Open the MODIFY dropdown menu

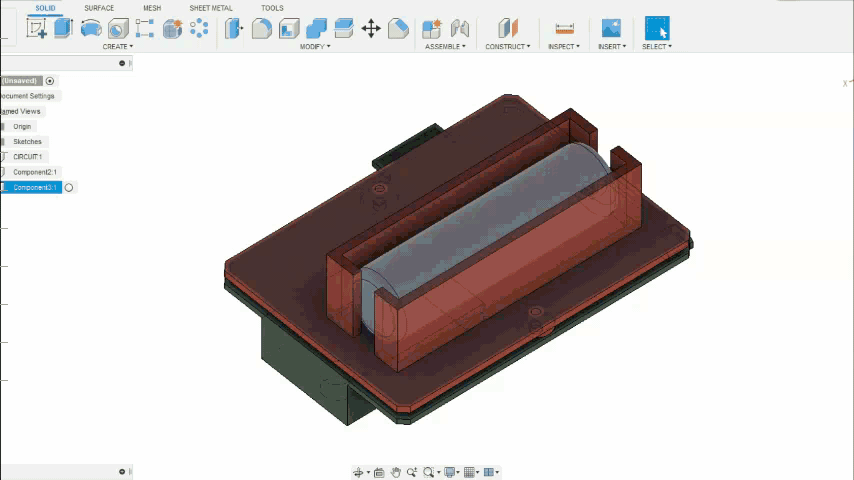click(x=315, y=47)
